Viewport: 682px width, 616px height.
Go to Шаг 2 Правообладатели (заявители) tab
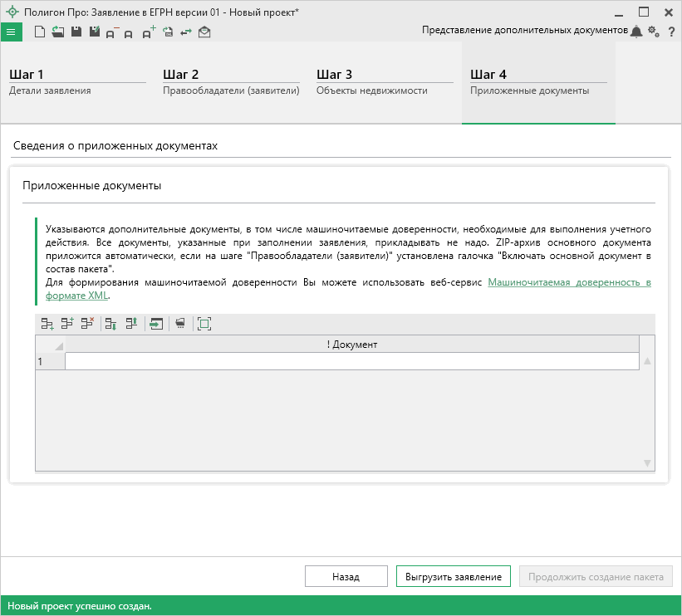point(230,82)
